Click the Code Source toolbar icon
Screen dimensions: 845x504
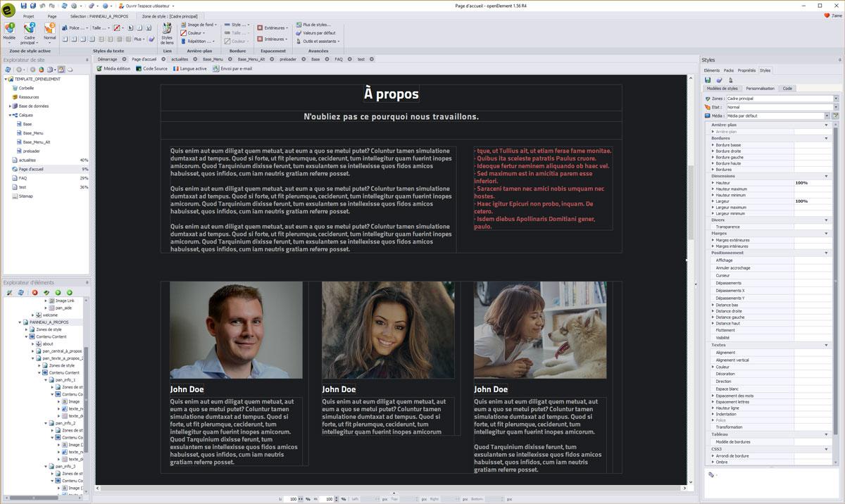[151, 69]
